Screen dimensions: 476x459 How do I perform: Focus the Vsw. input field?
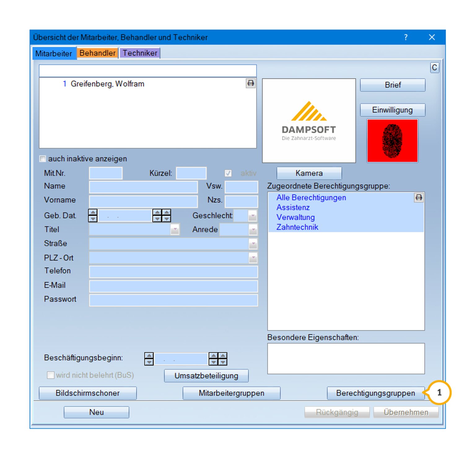[x=241, y=187]
